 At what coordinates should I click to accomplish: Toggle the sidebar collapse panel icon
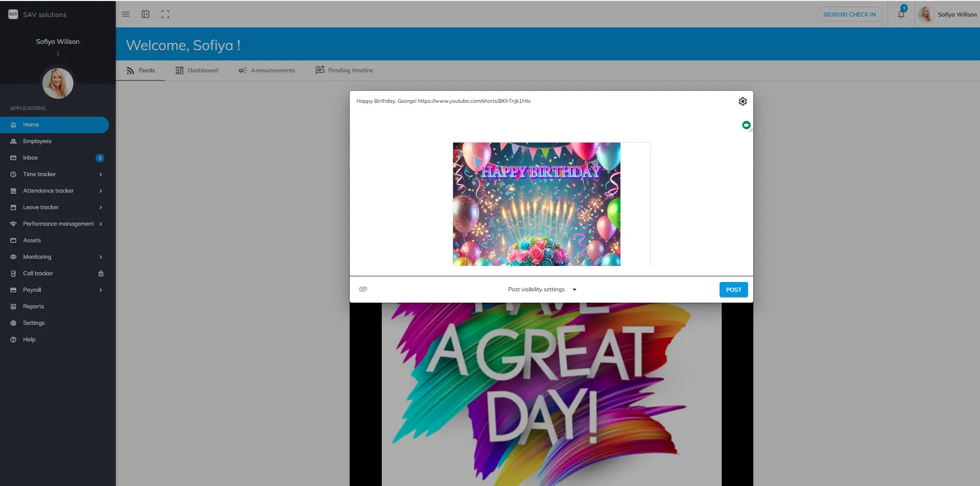(146, 14)
